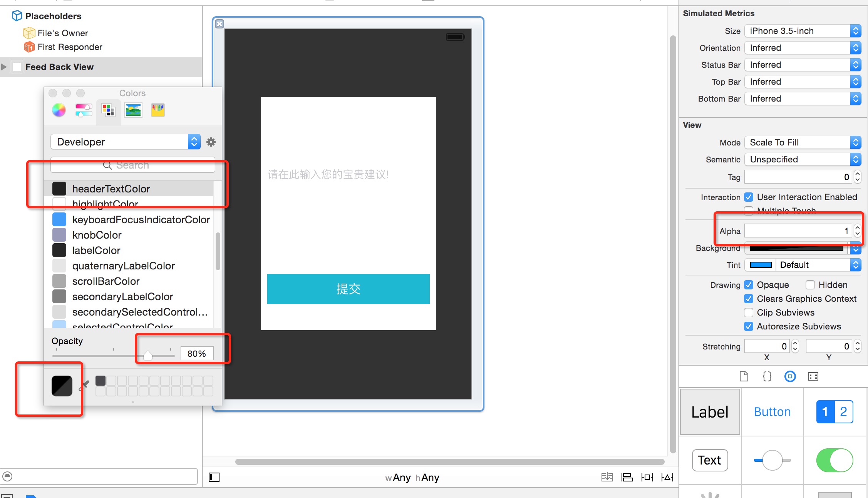
Task: Click the Label element icon in object library
Action: 709,411
